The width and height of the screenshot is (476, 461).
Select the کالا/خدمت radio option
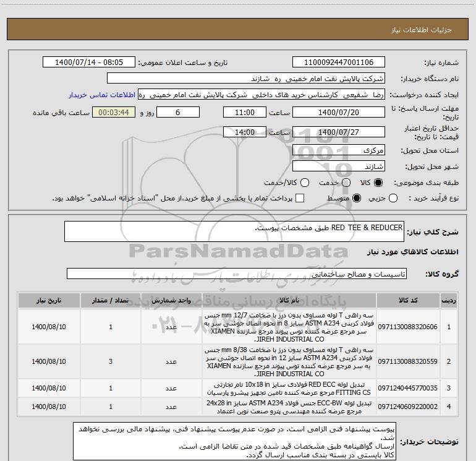click(x=305, y=183)
